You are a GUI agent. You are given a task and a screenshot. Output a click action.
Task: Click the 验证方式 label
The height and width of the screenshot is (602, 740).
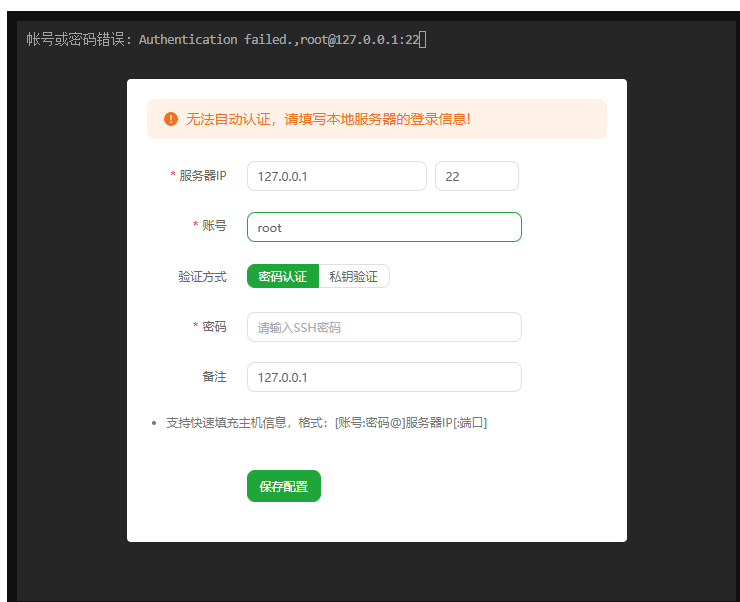[x=202, y=276]
